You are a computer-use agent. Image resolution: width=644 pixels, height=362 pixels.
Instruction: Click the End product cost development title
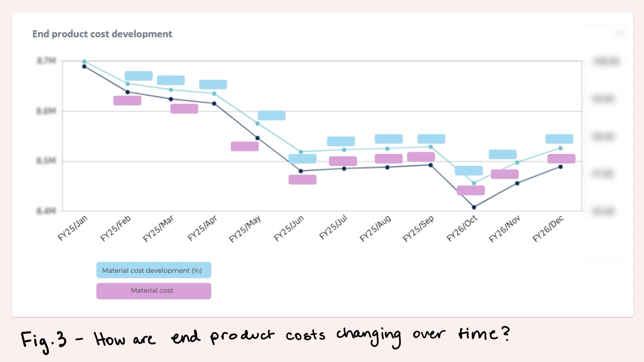click(x=102, y=34)
